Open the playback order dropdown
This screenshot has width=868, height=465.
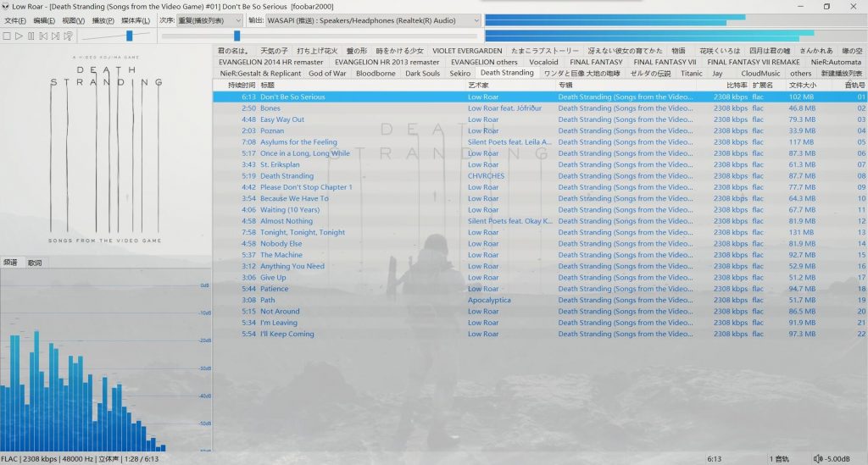coord(209,20)
